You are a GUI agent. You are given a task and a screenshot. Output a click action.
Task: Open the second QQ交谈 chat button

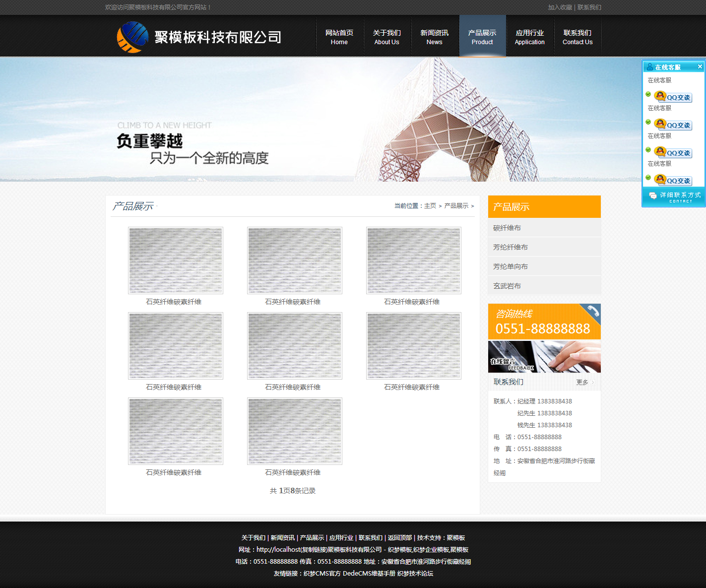pyautogui.click(x=673, y=125)
